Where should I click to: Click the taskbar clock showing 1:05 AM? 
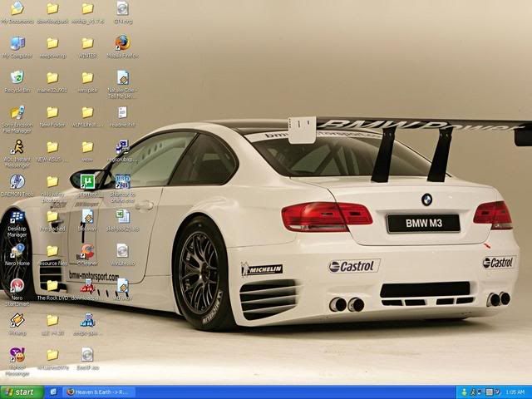coord(515,392)
